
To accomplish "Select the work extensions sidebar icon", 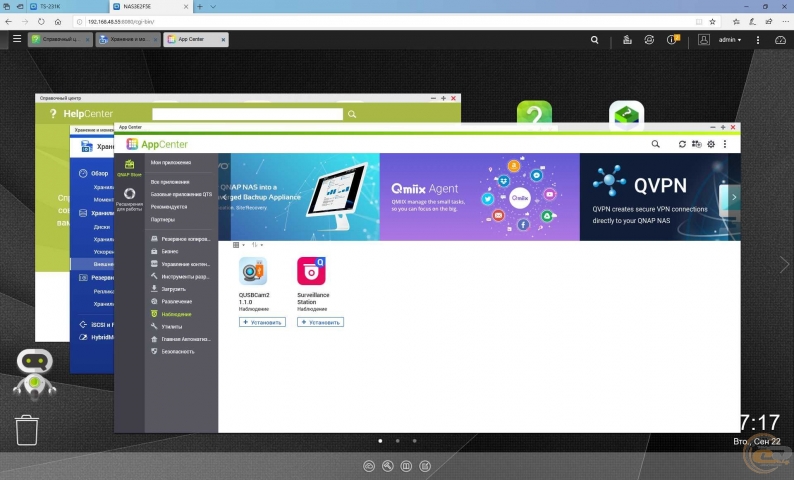I will point(129,199).
